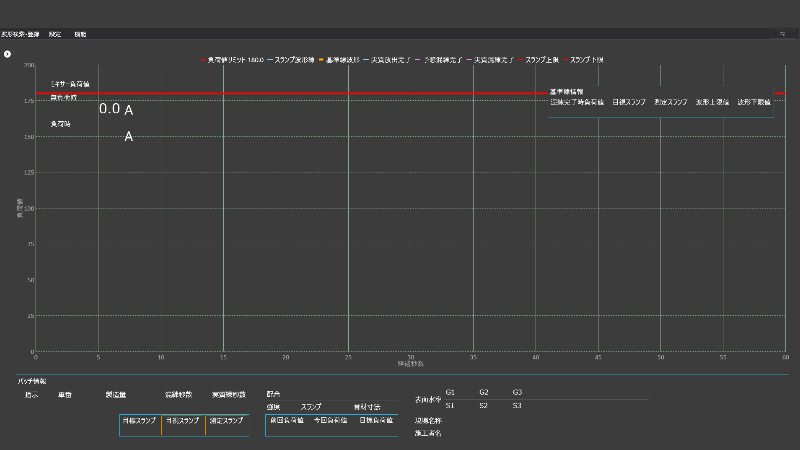This screenshot has height=450, width=800.
Task: Click the small icon at top-right corner
Action: click(x=783, y=34)
